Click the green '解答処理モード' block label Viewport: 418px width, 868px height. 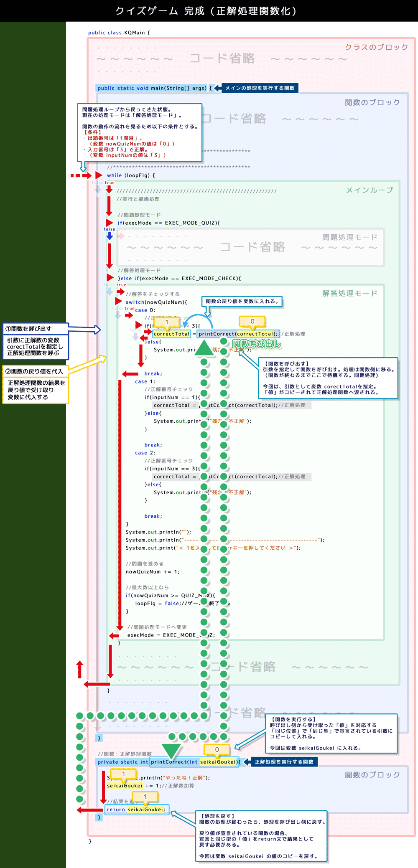[x=350, y=293]
